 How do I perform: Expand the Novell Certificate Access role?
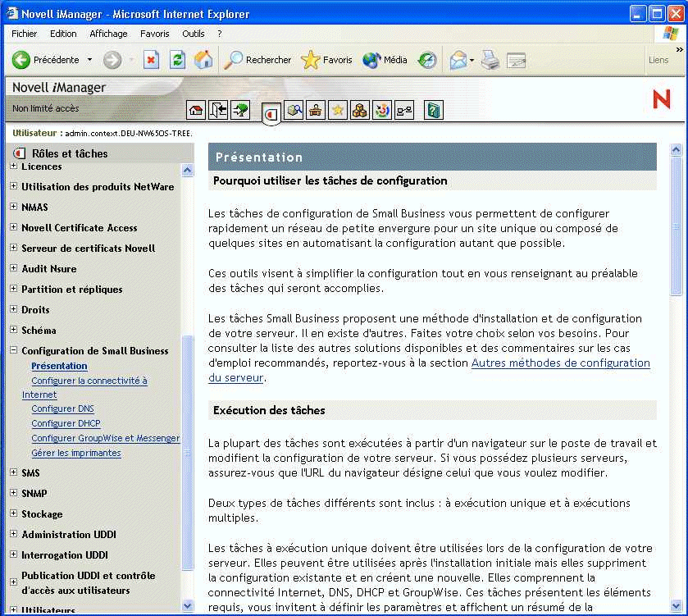pyautogui.click(x=14, y=227)
